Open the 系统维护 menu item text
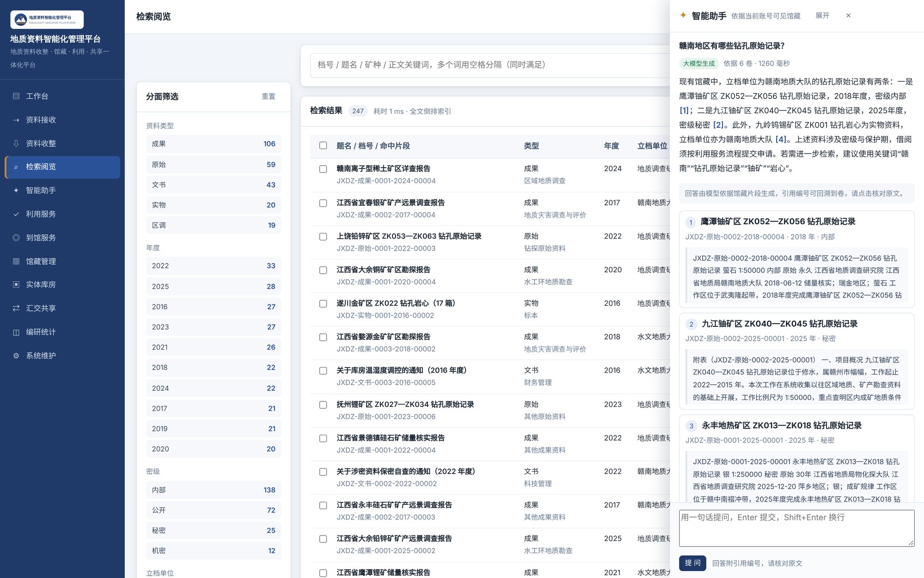 (x=41, y=356)
